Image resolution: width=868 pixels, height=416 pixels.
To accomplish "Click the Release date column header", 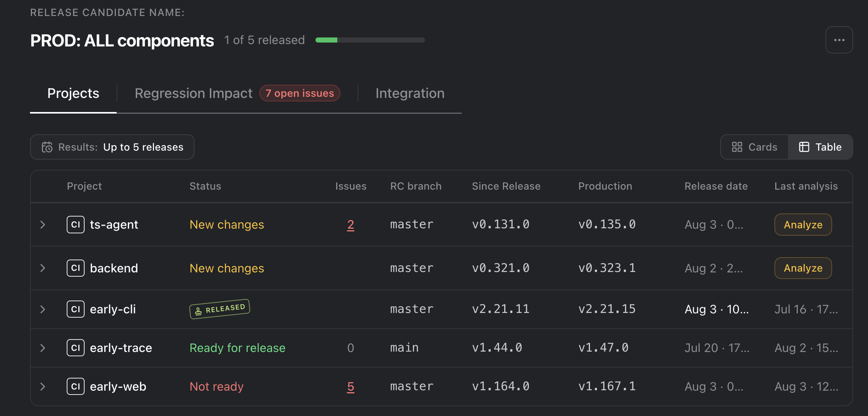I will (716, 186).
